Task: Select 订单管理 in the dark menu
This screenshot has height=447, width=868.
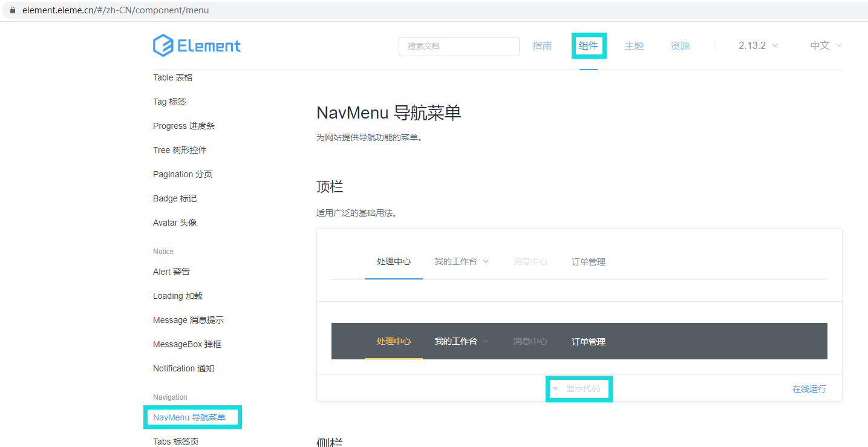Action: click(589, 341)
